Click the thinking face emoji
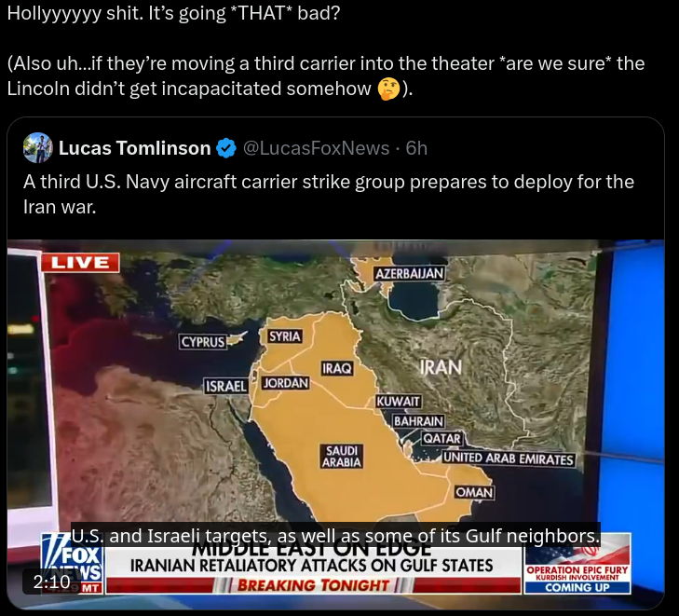679x616 pixels. pos(389,89)
